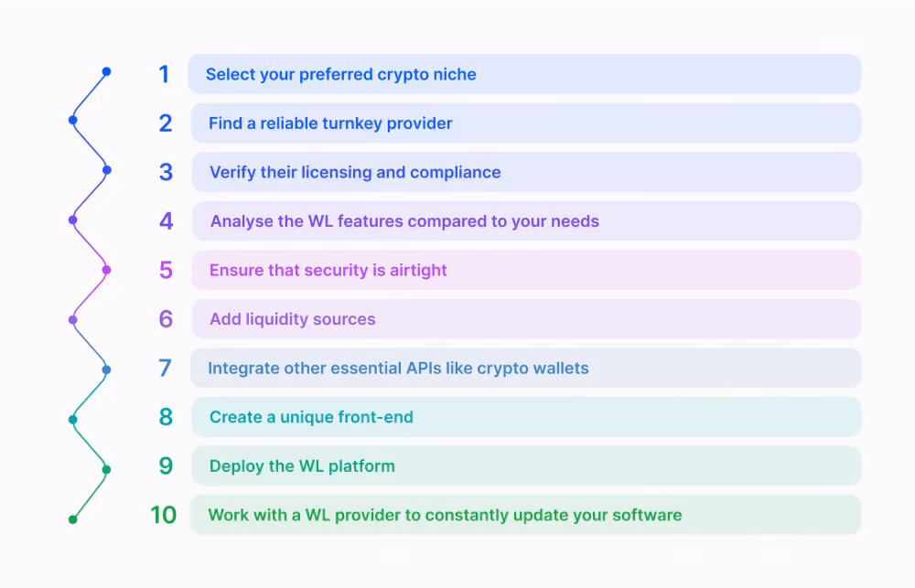The width and height of the screenshot is (915, 588).
Task: Click the 'Add liquidity sources' step
Action: (526, 319)
